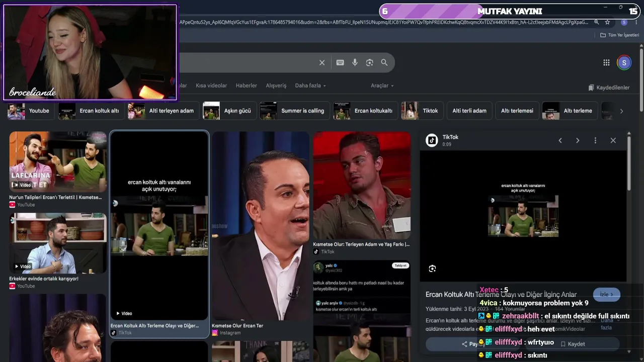Bookmark this page with the star icon
The height and width of the screenshot is (362, 644).
click(607, 22)
